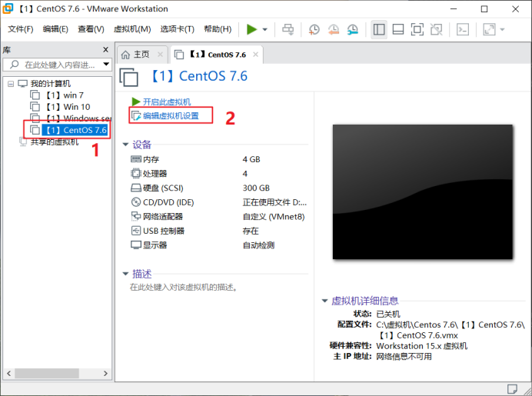
Task: Click the 自定义 (VMnet8) network value
Action: [x=274, y=217]
